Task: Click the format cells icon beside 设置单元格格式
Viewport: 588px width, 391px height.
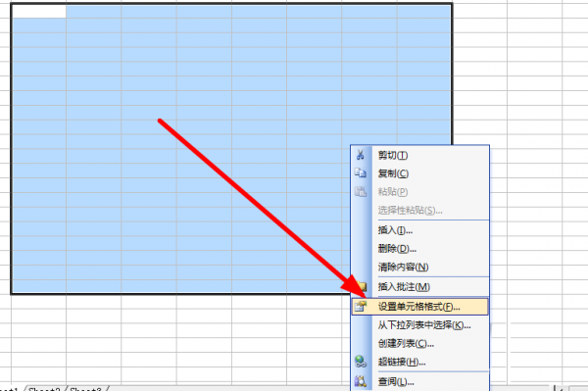Action: tap(361, 307)
